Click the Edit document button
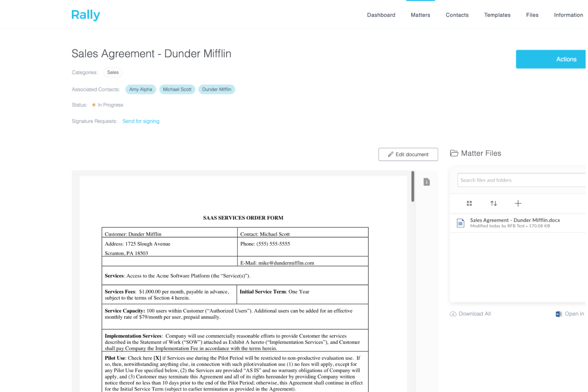Viewport: 588px width, 392px height. click(x=408, y=154)
